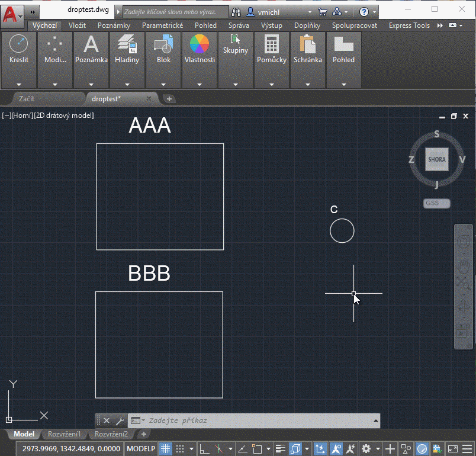Switch to the Poznámky ribbon tab
Screen dimensions: 476x456
point(114,25)
